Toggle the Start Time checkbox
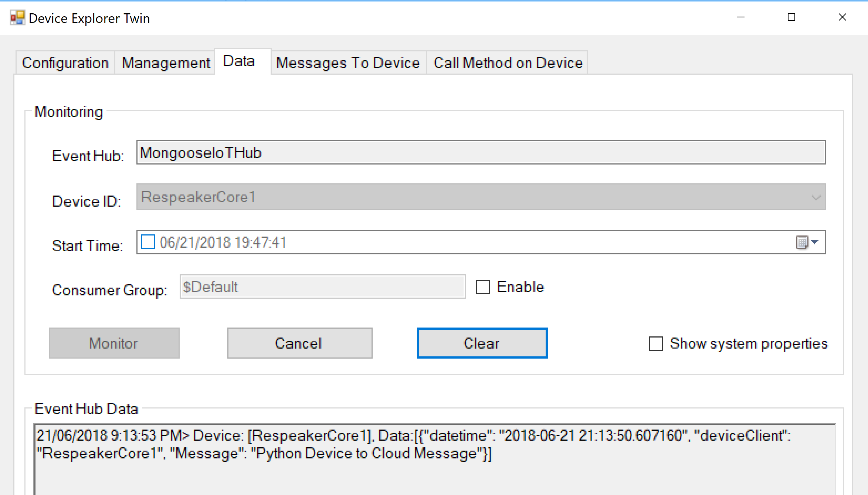868x495 pixels. coord(148,242)
